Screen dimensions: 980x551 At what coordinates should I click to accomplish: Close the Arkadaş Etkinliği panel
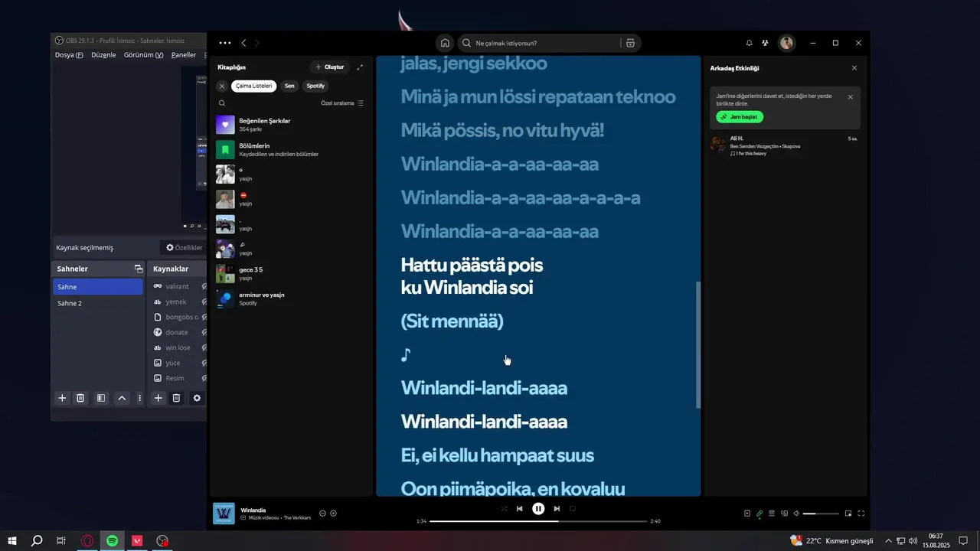[x=854, y=68]
